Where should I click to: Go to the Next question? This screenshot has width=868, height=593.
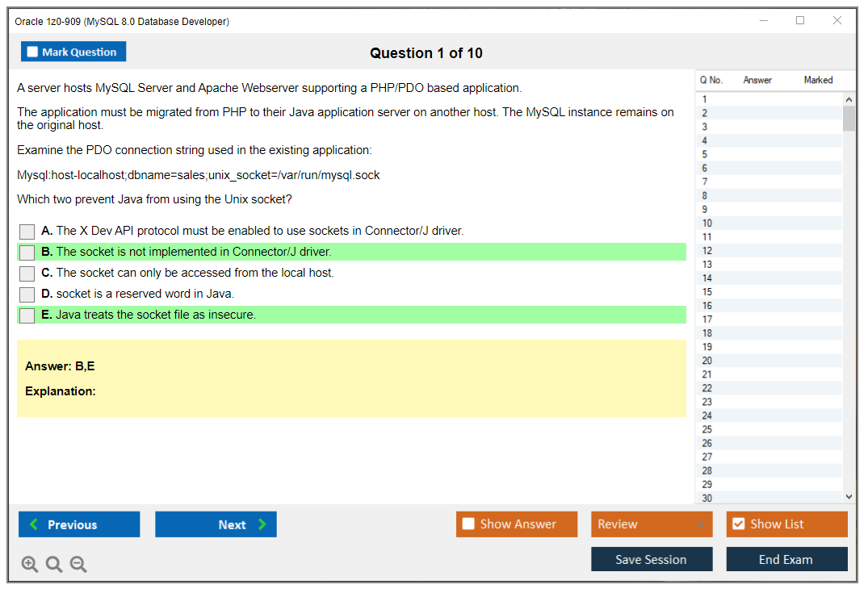[x=216, y=524]
